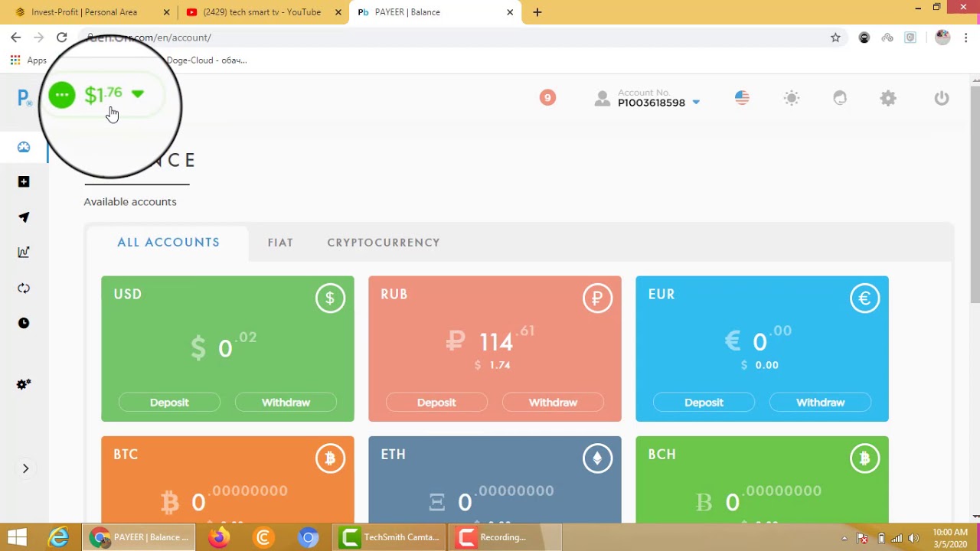Open a new browser tab
This screenshot has width=980, height=551.
click(537, 12)
